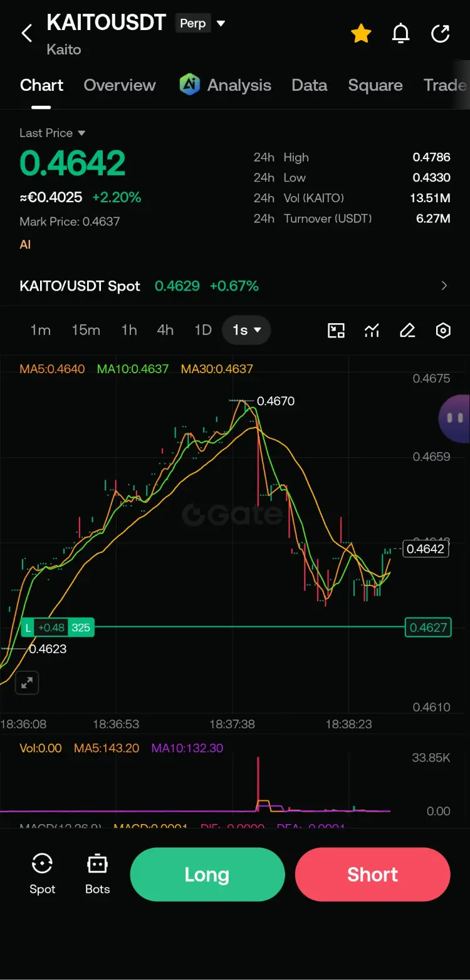Tap the Vol:0.00 volume label
470x980 pixels.
[41, 748]
